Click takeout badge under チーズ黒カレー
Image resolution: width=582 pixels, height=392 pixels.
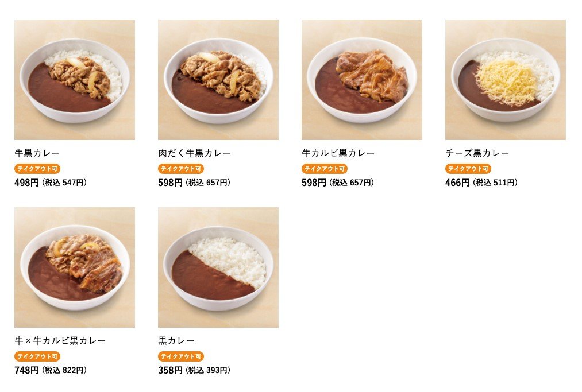pyautogui.click(x=468, y=169)
